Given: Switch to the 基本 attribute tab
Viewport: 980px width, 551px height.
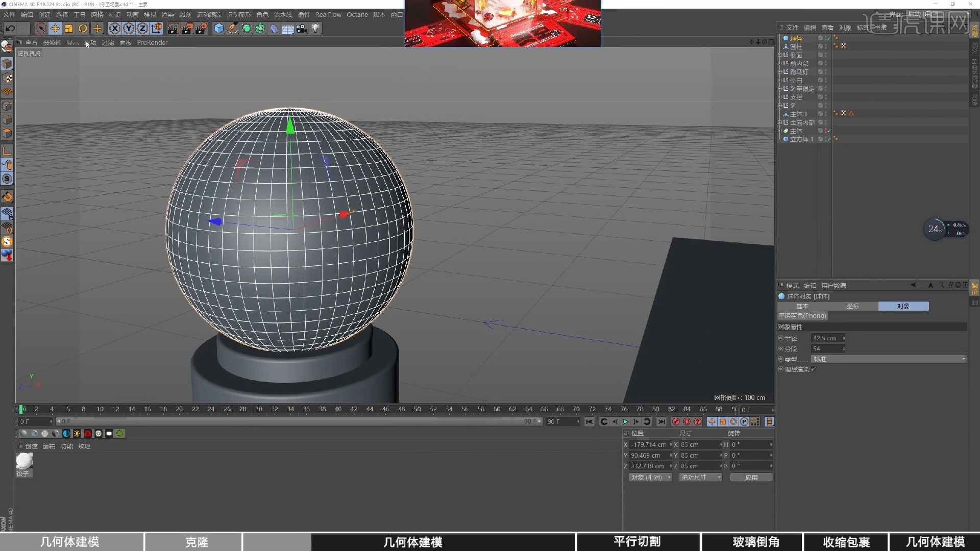Looking at the screenshot, I should tap(802, 306).
